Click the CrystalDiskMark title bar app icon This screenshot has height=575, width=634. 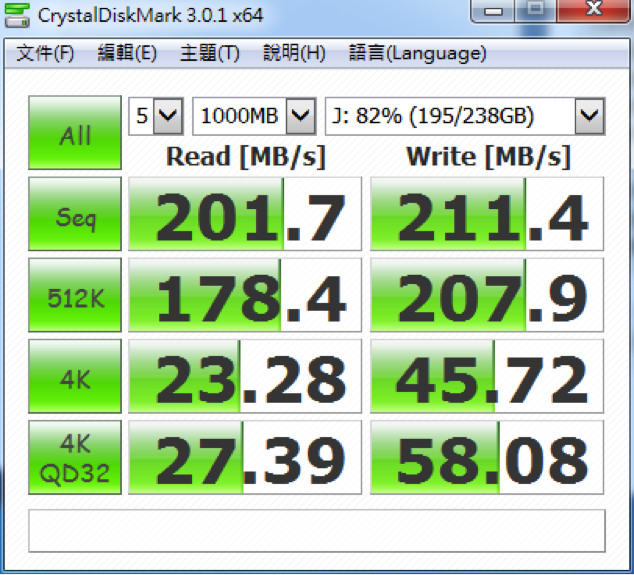point(17,15)
